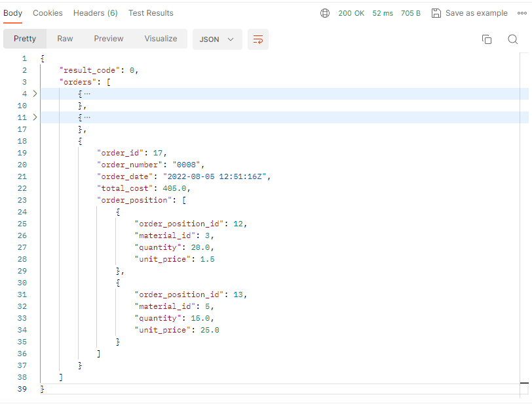Click Save as example
The height and width of the screenshot is (406, 532).
click(x=476, y=13)
